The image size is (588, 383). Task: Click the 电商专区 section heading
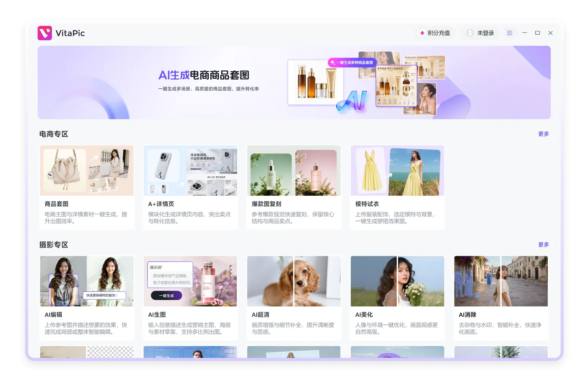pyautogui.click(x=54, y=134)
